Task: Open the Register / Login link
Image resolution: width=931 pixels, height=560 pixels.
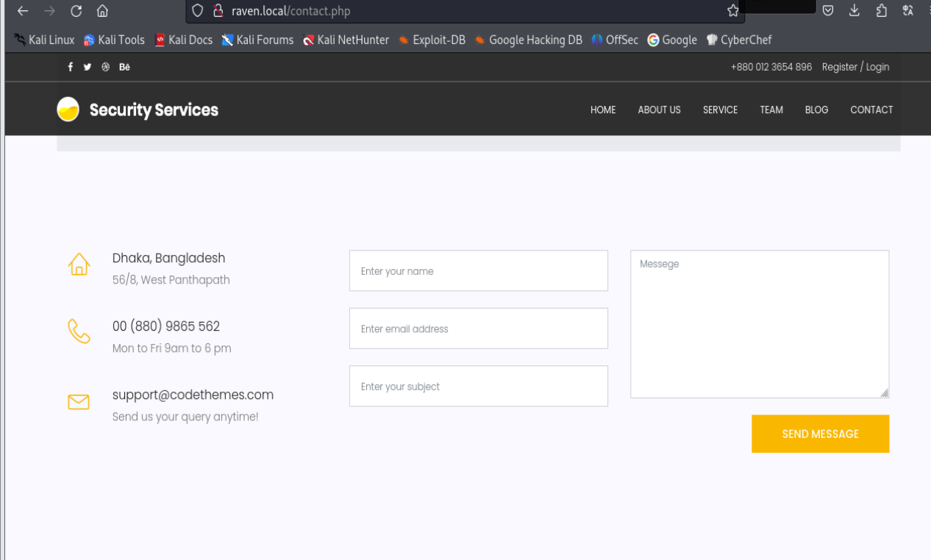Action: [855, 67]
